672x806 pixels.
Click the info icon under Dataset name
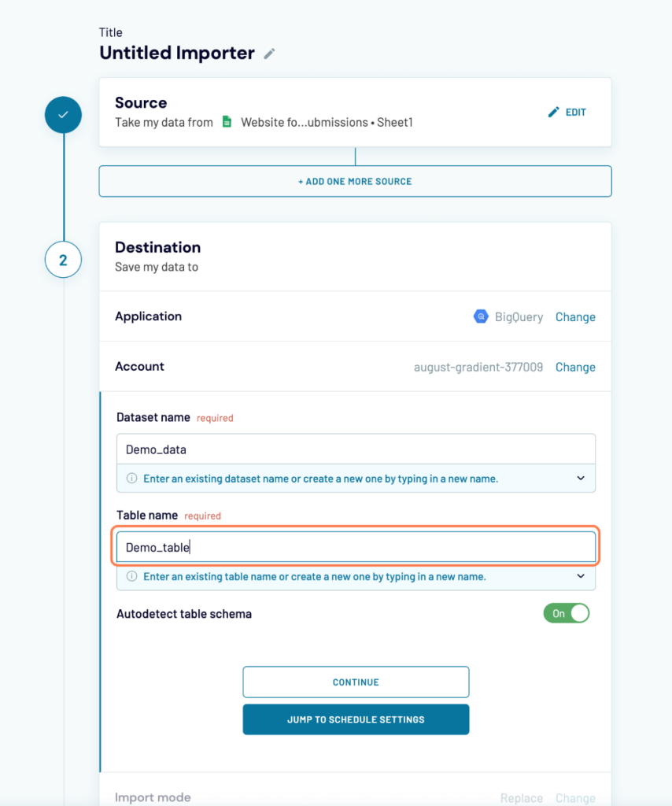pos(131,479)
